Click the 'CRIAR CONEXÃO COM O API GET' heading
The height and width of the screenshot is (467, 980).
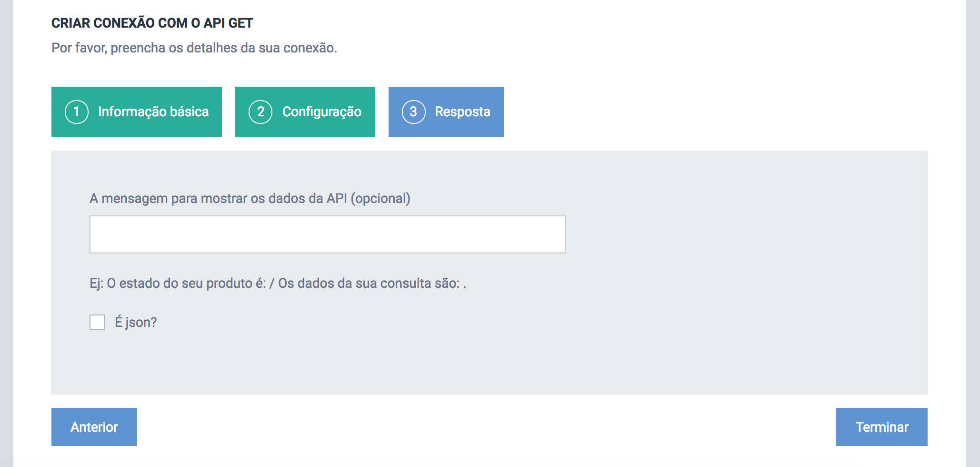pos(152,23)
